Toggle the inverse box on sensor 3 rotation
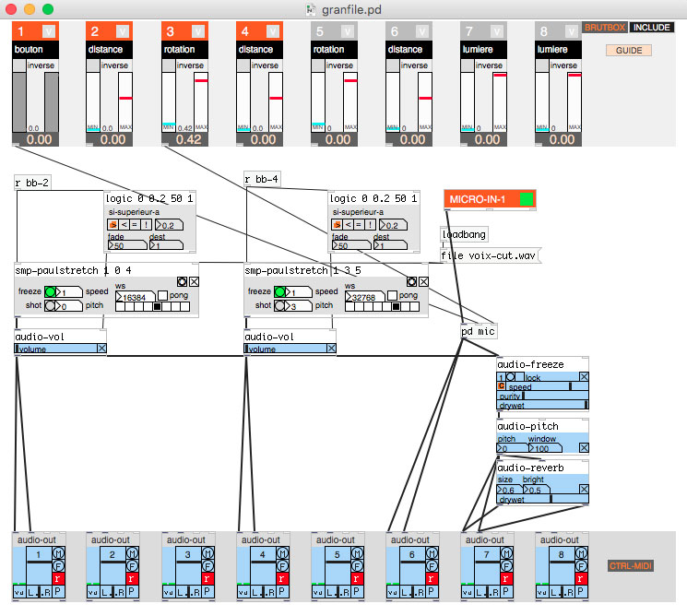This screenshot has height=616, width=687. tap(169, 65)
